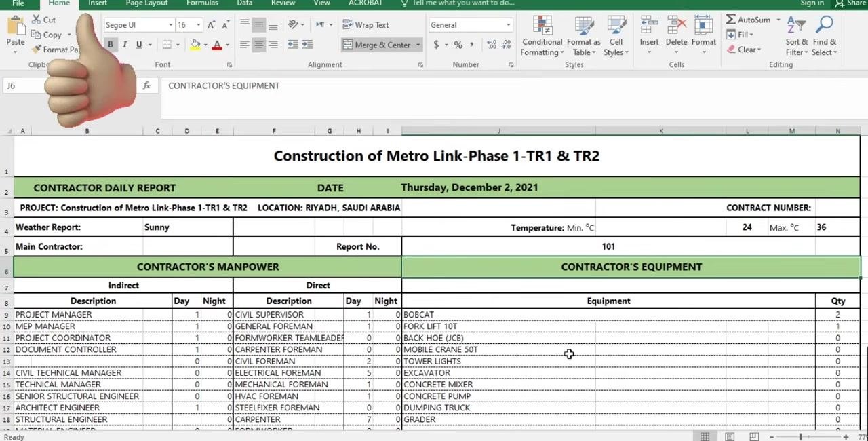This screenshot has height=441, width=868.
Task: Toggle Center horizontal alignment
Action: [258, 45]
